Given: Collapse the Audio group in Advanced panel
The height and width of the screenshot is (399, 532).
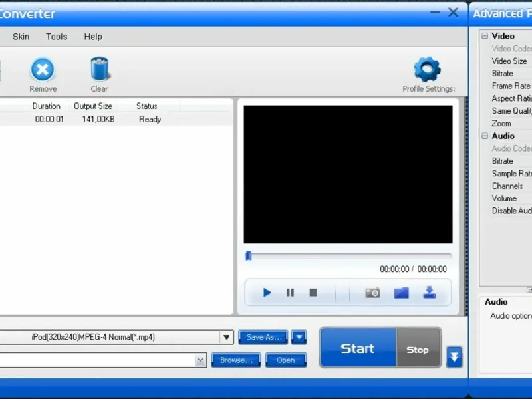Looking at the screenshot, I should coord(485,136).
